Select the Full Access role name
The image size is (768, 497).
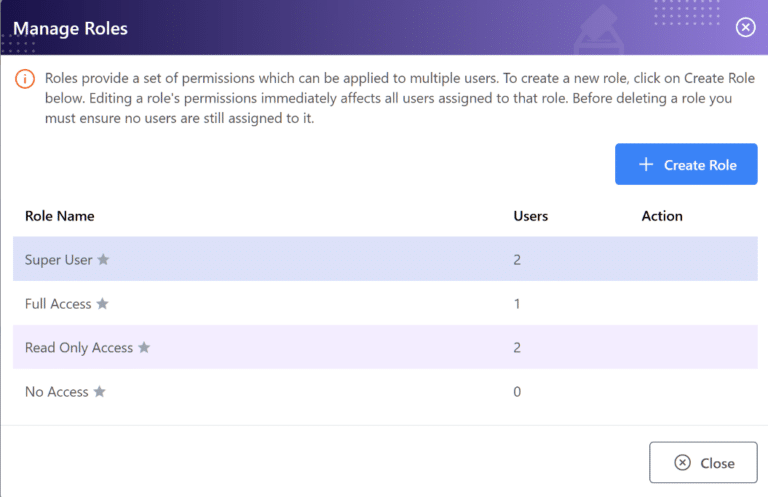click(58, 304)
